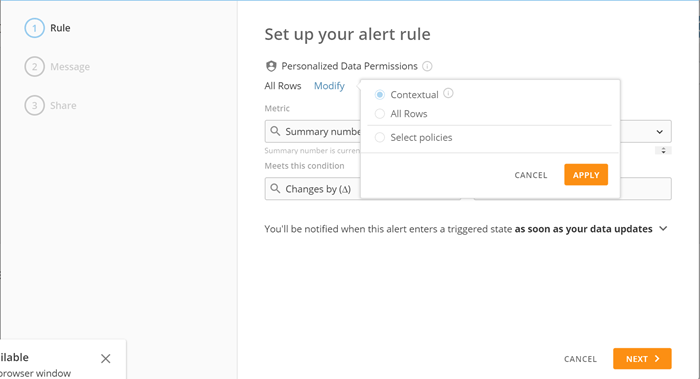The width and height of the screenshot is (700, 379).
Task: Click the step 1 Rule circle icon
Action: 34,28
